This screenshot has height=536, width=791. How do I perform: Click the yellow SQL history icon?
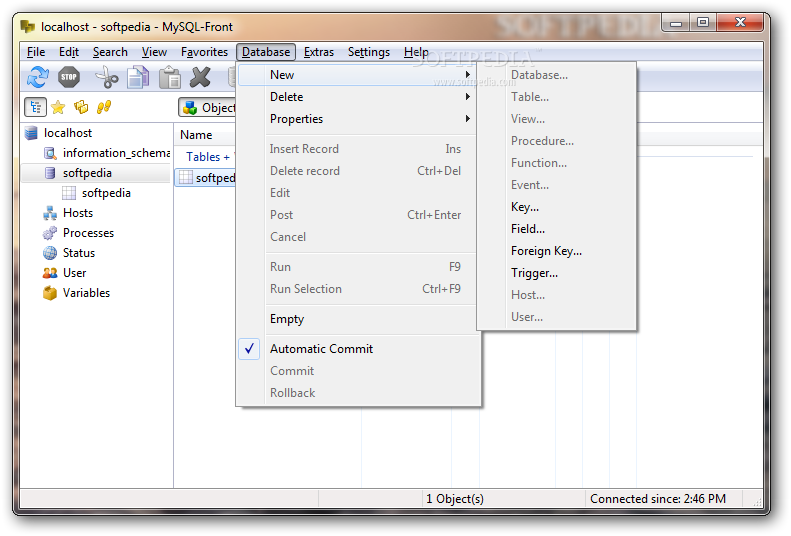[81, 107]
